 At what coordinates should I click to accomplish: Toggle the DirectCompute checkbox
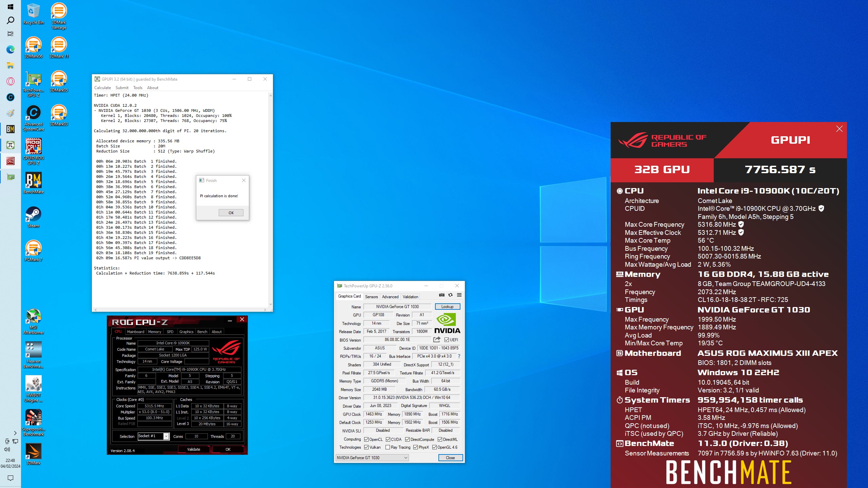tap(407, 439)
